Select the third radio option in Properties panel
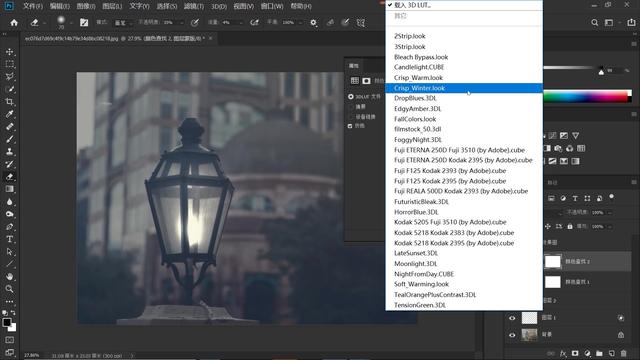 coord(351,117)
